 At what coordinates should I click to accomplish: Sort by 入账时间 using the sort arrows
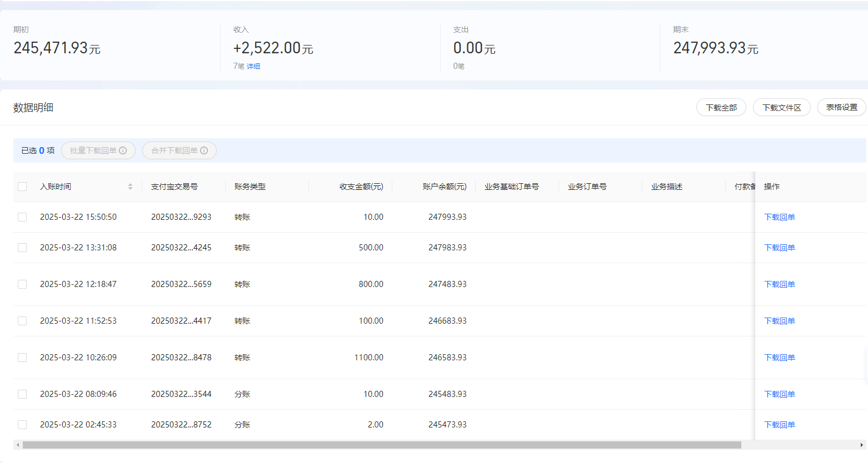coord(130,187)
